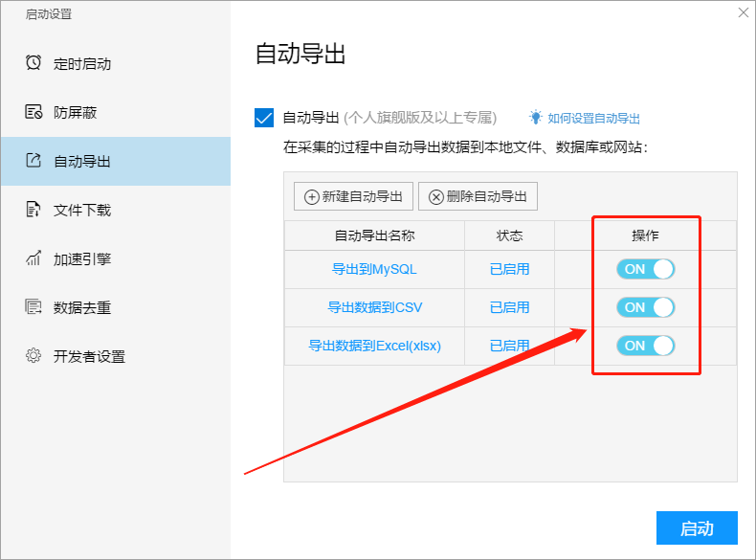Uncheck the 自动导出 checkbox
This screenshot has width=756, height=560.
pos(264,118)
